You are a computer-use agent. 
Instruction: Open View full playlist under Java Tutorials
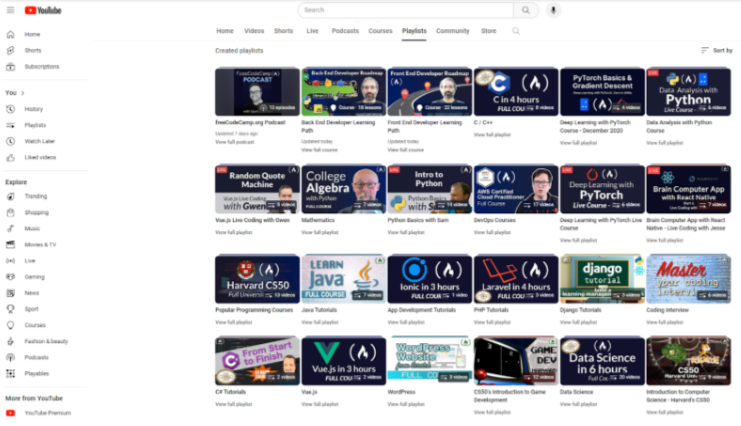click(320, 322)
